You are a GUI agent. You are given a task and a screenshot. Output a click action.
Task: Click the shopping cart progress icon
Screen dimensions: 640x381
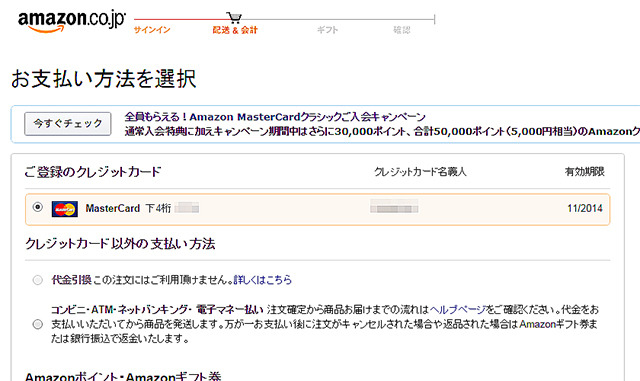[x=234, y=18]
